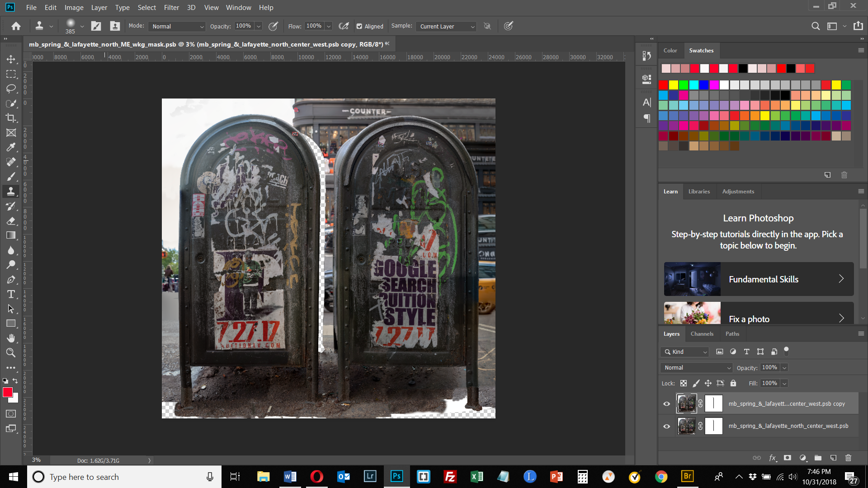The image size is (868, 488).
Task: Open the layer Kind filter dropdown
Action: 684,352
